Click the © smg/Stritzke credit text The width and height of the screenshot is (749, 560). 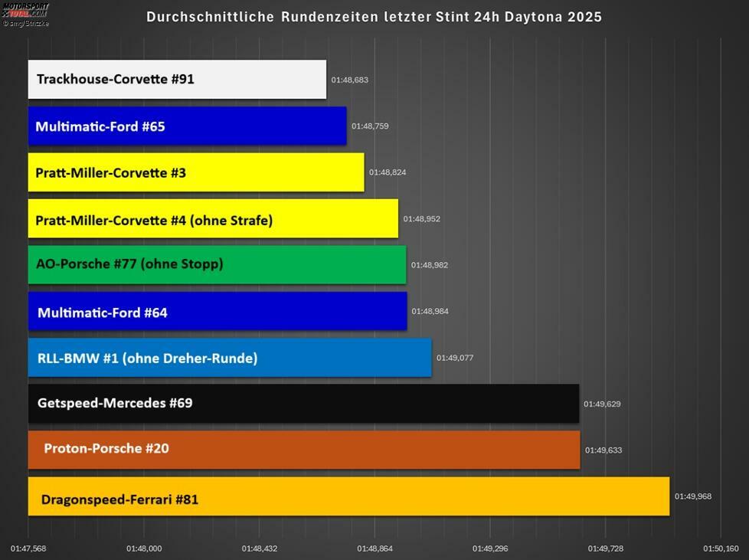coord(25,23)
